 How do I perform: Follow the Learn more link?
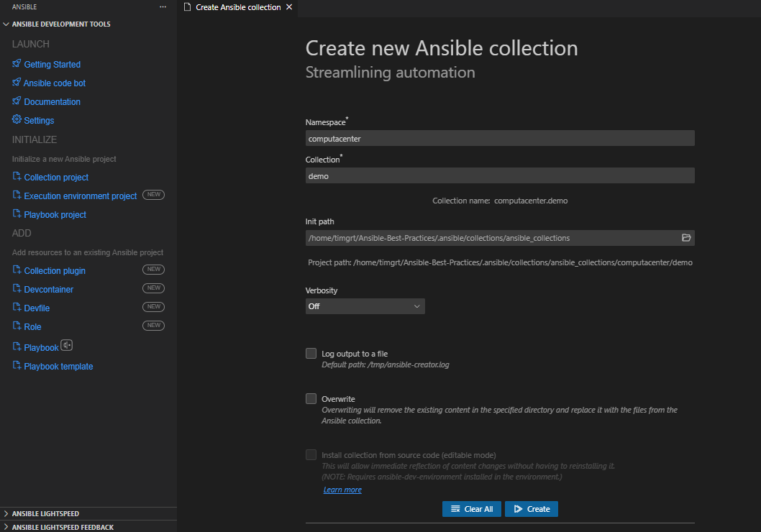click(x=342, y=490)
